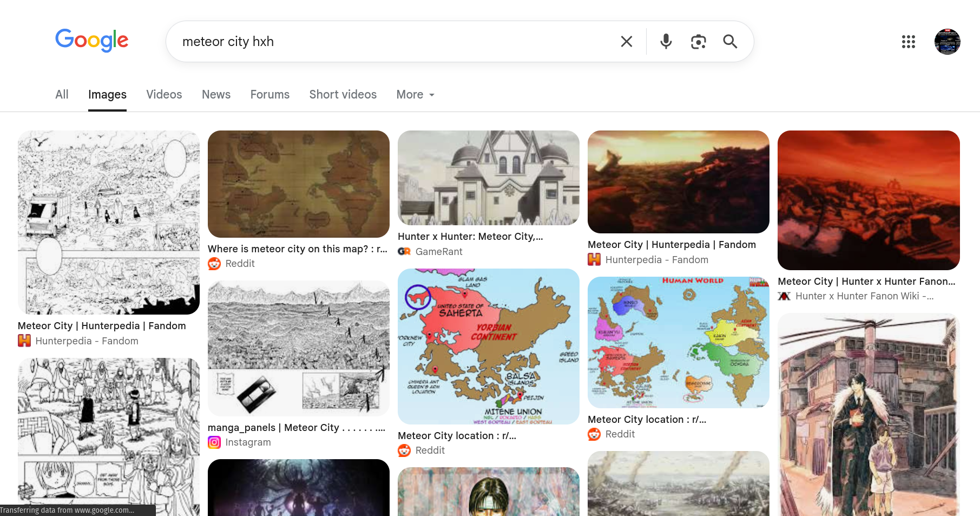Click 'Reddit' source name under Yorbian Continent map
This screenshot has width=980, height=516.
(x=430, y=450)
